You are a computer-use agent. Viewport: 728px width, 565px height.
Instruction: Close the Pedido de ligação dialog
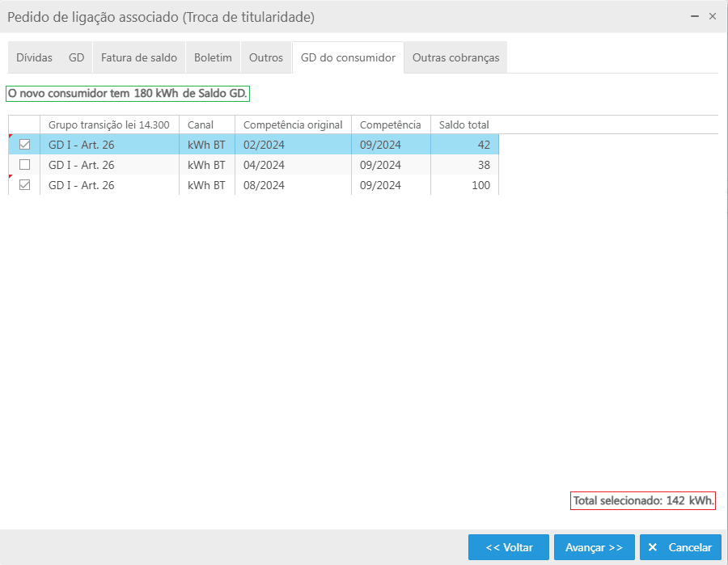(x=713, y=16)
